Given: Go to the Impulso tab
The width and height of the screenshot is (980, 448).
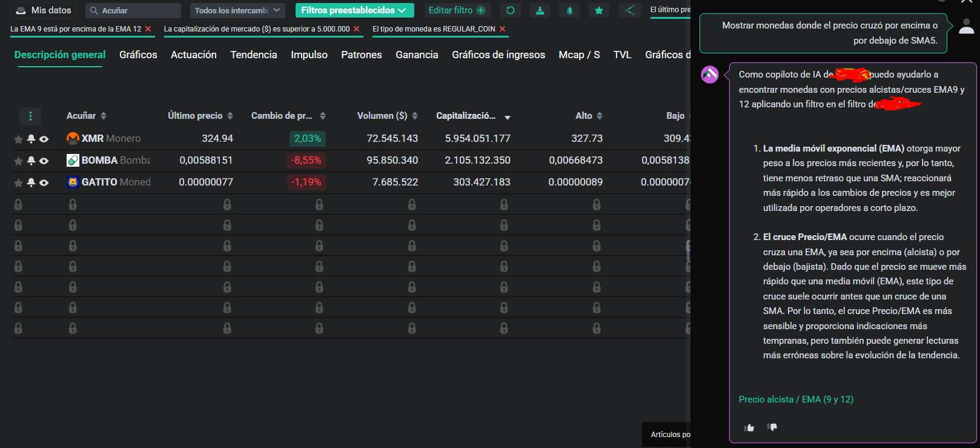Looking at the screenshot, I should (x=309, y=55).
